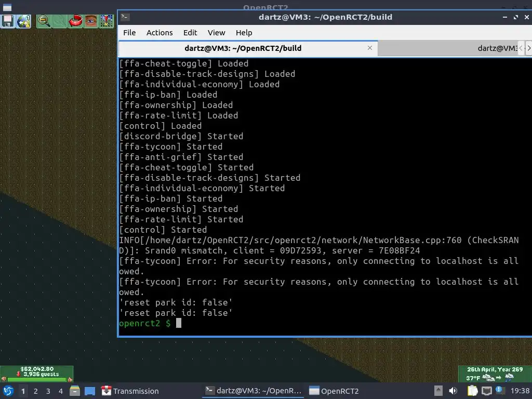The image size is (532, 399).
Task: Click the 26th April, Year 269 date
Action: pos(495,369)
